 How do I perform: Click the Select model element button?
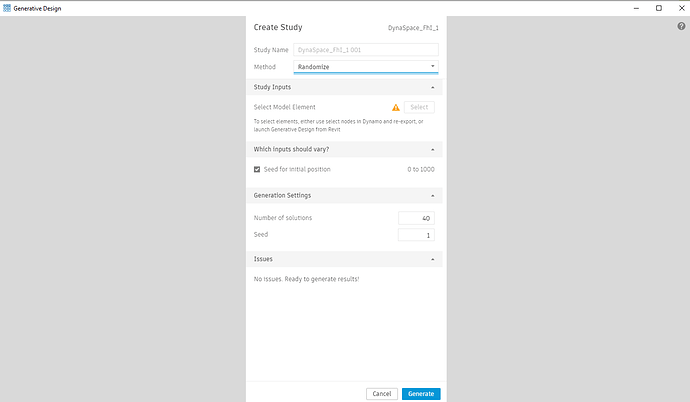pos(419,107)
